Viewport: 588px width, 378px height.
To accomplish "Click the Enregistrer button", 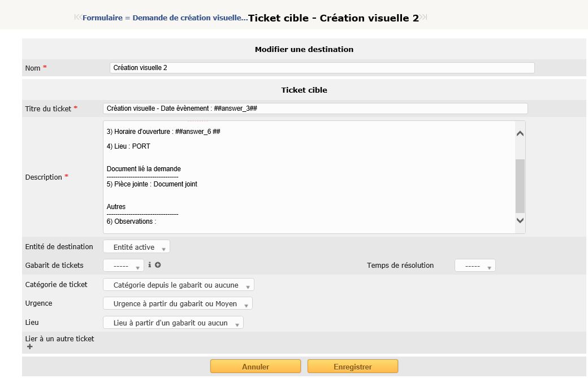I will [352, 366].
